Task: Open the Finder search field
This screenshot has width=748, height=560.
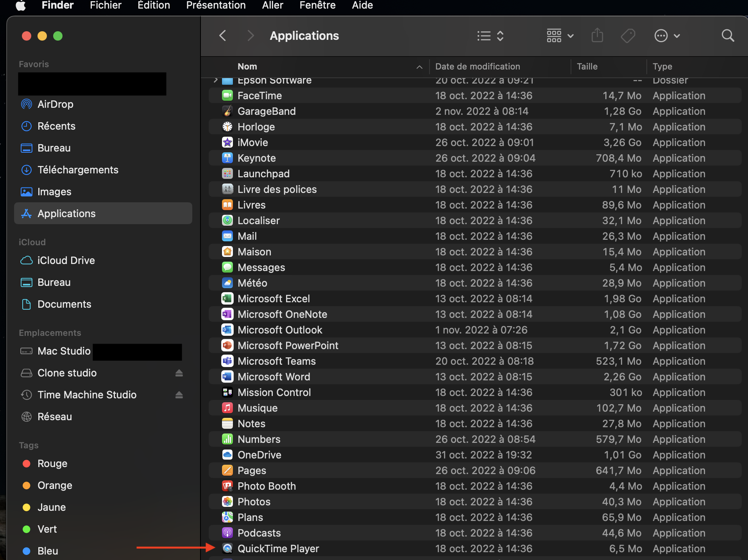Action: coord(728,36)
